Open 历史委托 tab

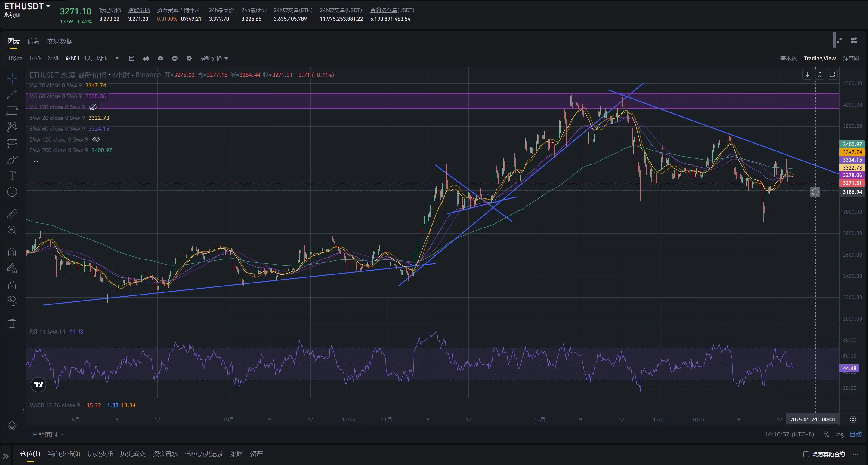click(100, 454)
